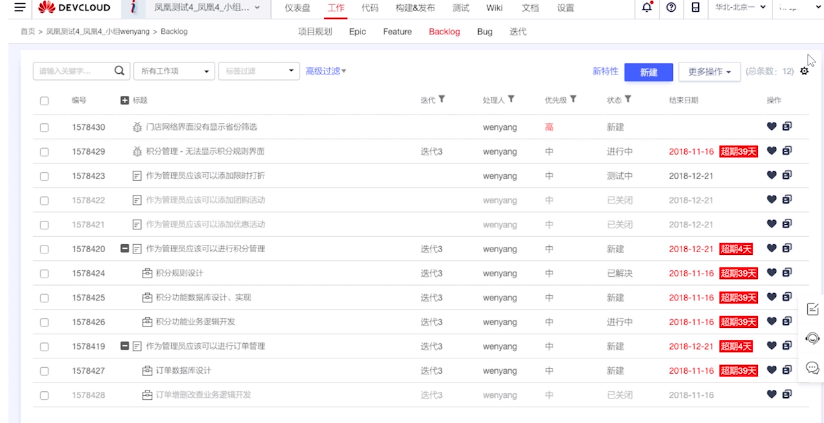
Task: Filter the 迭代 column
Action: [442, 99]
